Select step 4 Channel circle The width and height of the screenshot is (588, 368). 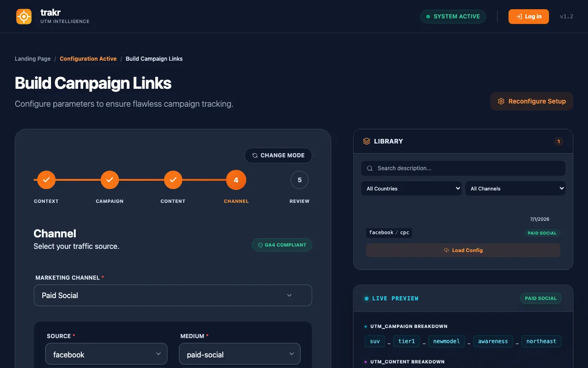[x=236, y=180]
